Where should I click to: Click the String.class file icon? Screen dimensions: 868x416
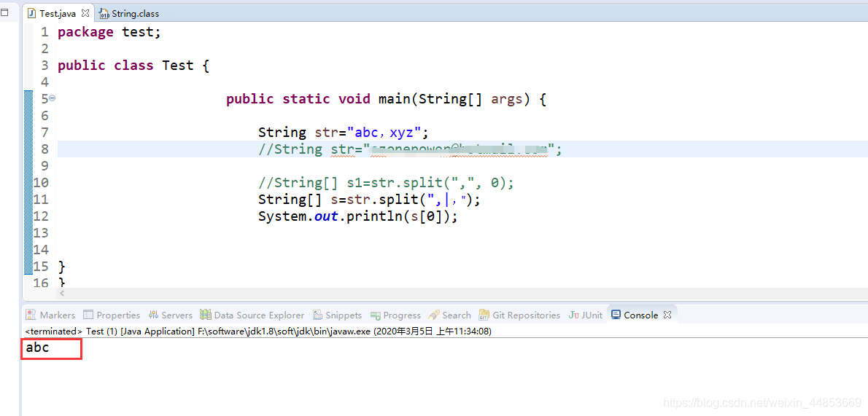click(x=104, y=14)
